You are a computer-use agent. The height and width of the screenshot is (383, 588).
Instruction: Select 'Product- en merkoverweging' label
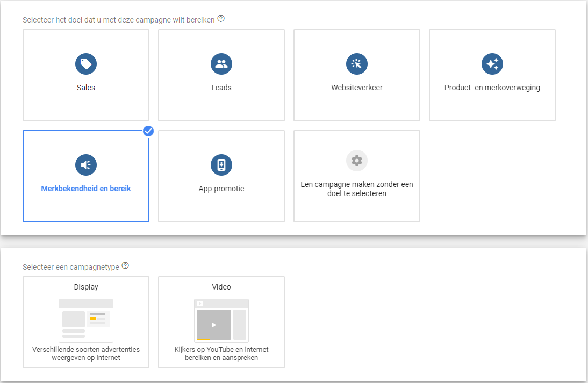coord(492,88)
